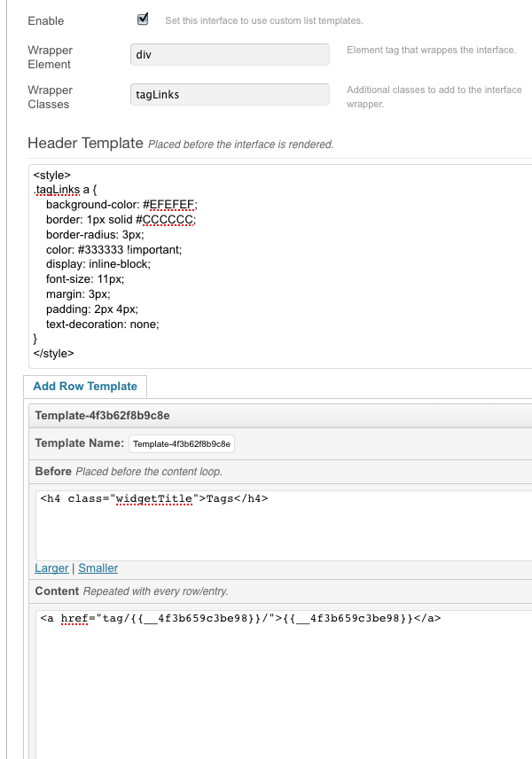Image resolution: width=532 pixels, height=759 pixels.
Task: Click the Before section code textarea
Action: coord(284,526)
